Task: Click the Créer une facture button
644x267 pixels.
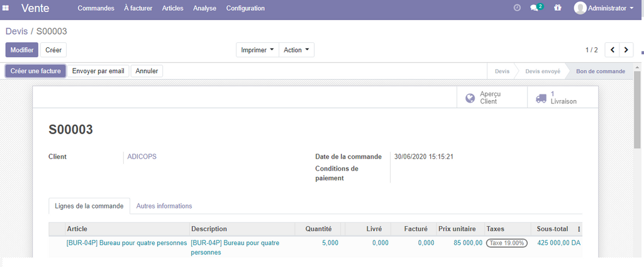Action: (x=35, y=71)
